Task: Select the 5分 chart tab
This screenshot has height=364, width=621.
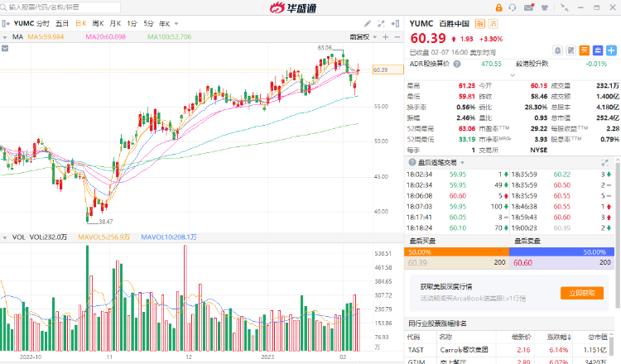Action: coord(148,24)
